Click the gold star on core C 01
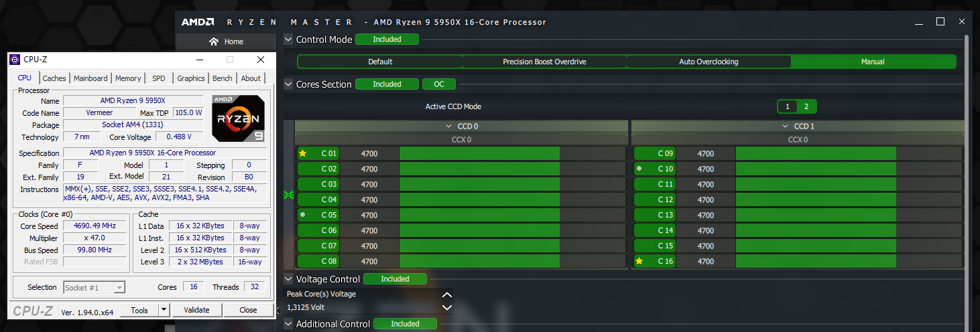The width and height of the screenshot is (980, 332). pos(302,153)
